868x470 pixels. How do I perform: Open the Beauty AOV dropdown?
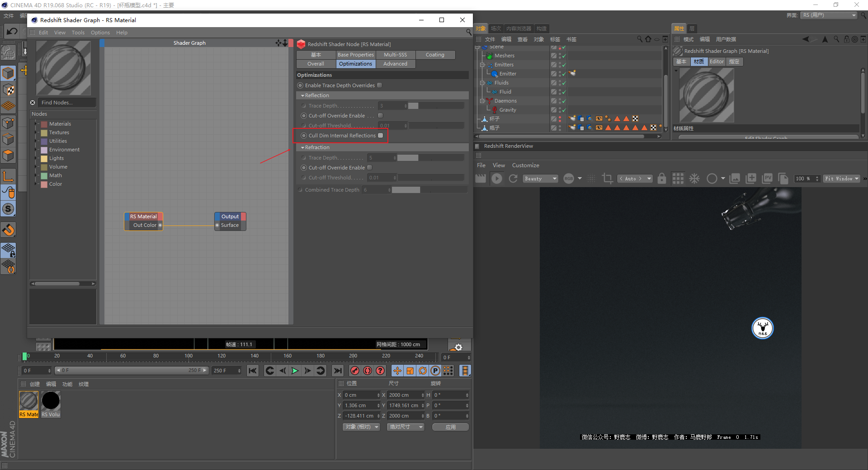click(540, 179)
